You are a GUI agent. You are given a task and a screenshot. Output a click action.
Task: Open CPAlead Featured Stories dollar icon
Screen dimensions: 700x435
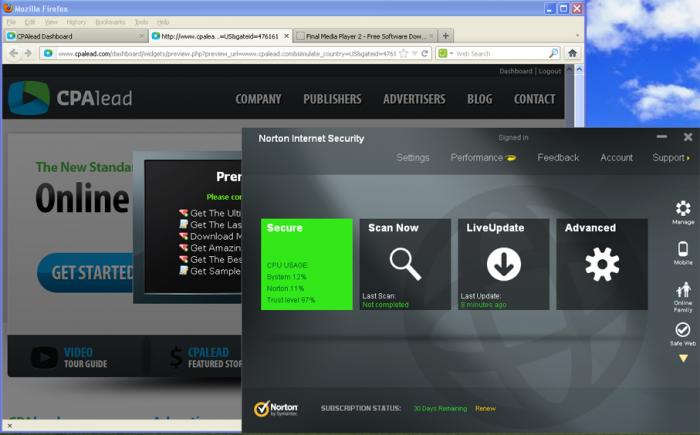tap(176, 358)
